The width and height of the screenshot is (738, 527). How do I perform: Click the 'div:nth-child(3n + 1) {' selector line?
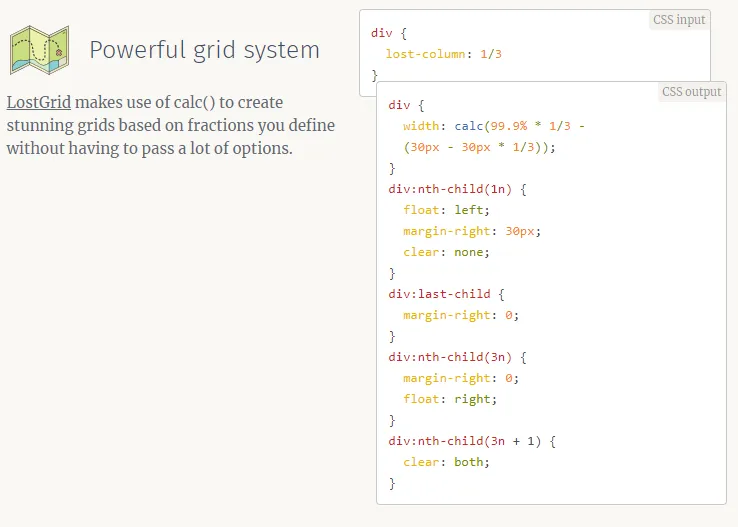coord(472,441)
